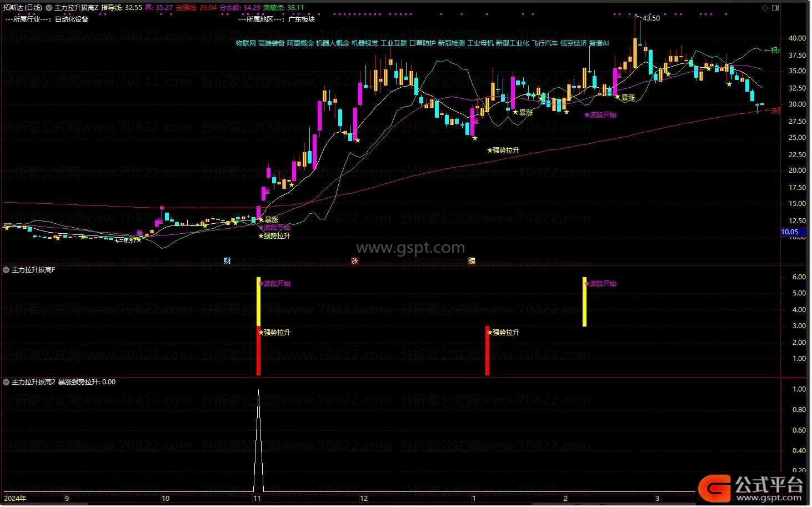Select the 阿里概念 concept tag
Image resolution: width=812 pixels, height=507 pixels.
[300, 43]
